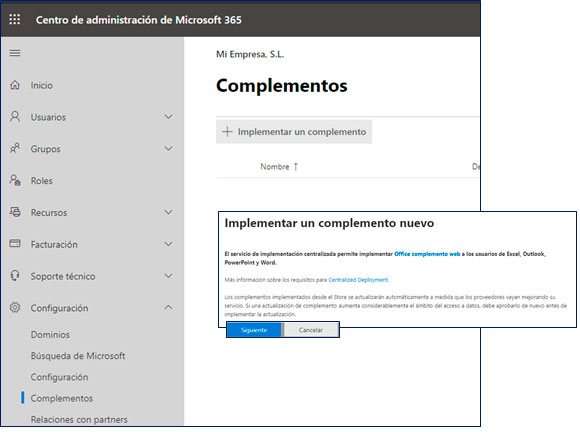Image resolution: width=580 pixels, height=432 pixels.
Task: Collapse navigation with the hamburger icon
Action: tap(15, 53)
